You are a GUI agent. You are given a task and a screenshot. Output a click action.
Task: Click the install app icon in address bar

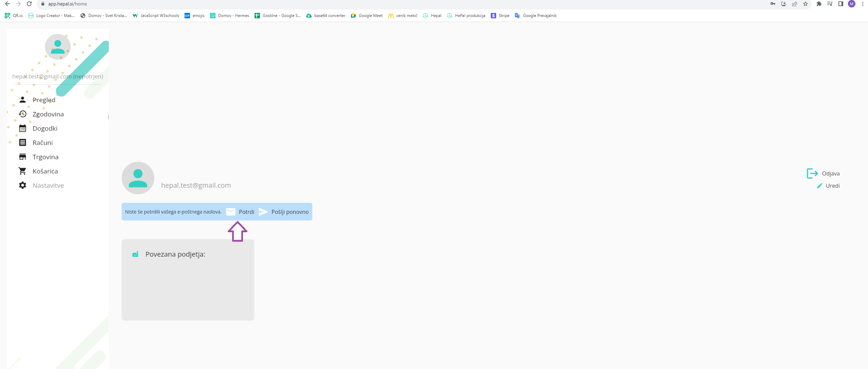(x=783, y=4)
